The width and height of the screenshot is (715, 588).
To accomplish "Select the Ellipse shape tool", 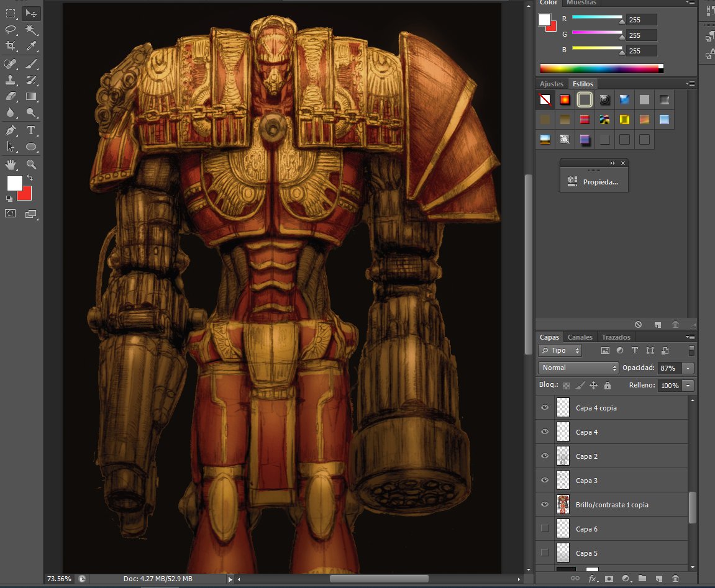I will 31,147.
